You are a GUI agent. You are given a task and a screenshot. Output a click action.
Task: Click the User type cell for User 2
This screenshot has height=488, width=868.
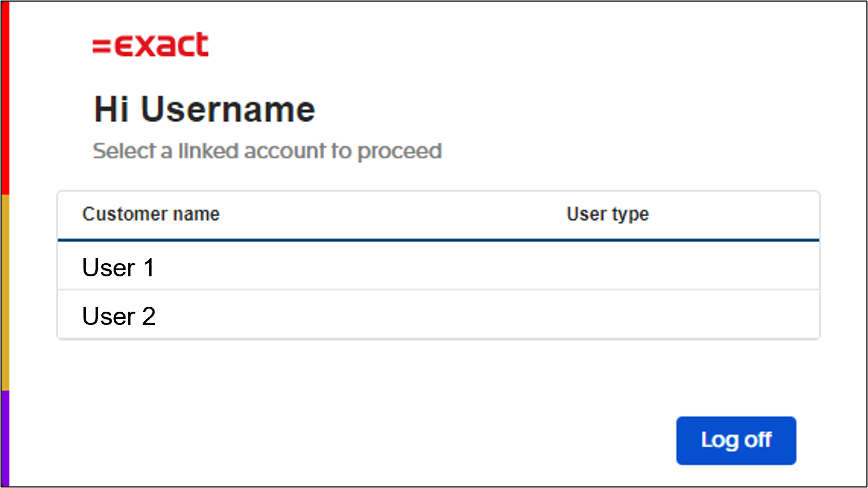coord(608,316)
